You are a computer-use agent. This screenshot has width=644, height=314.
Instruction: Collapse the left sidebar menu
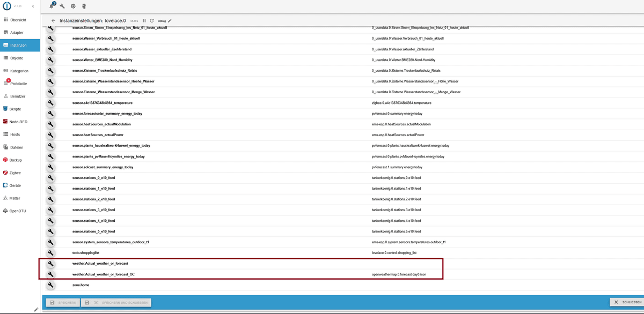click(33, 6)
